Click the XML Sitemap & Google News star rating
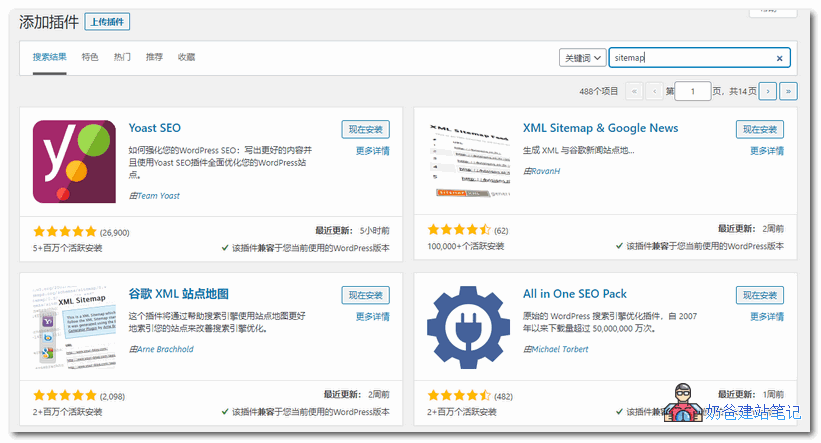Viewport: 821px width, 443px height. click(459, 229)
